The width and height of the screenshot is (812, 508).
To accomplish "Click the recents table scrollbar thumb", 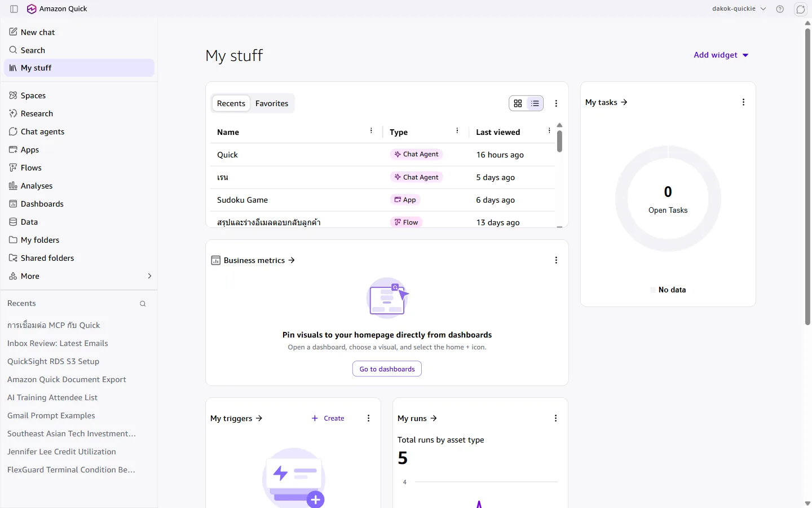I will coord(559,141).
